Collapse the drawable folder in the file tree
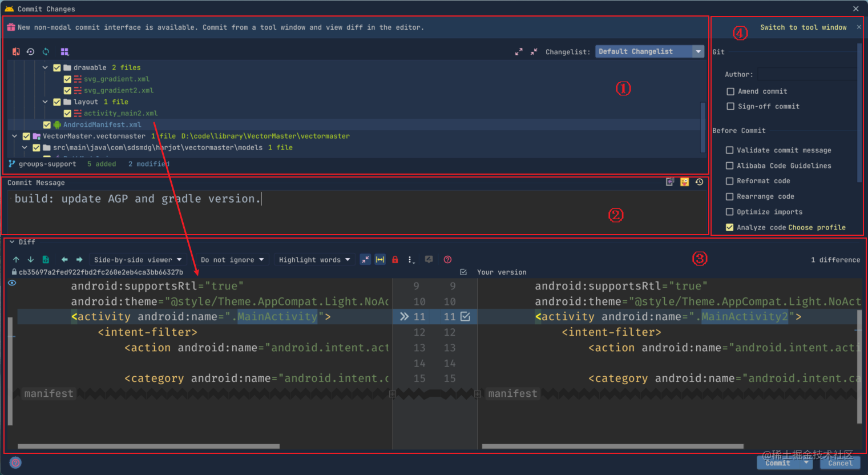Screen dimensions: 868x475 pos(45,67)
